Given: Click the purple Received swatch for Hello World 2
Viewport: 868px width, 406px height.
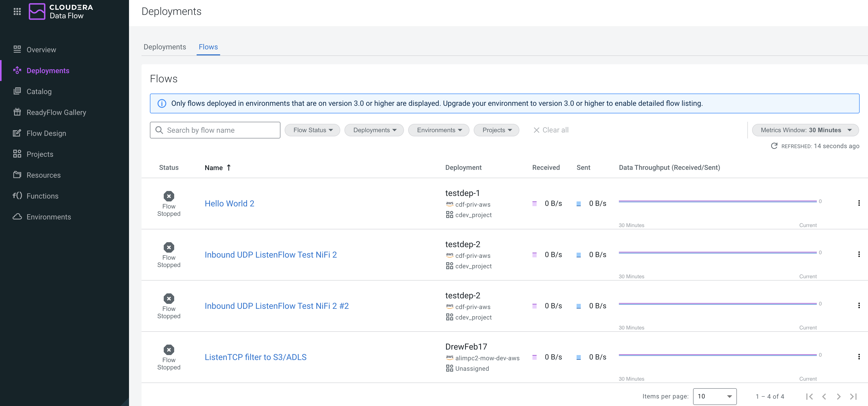Looking at the screenshot, I should coord(535,204).
